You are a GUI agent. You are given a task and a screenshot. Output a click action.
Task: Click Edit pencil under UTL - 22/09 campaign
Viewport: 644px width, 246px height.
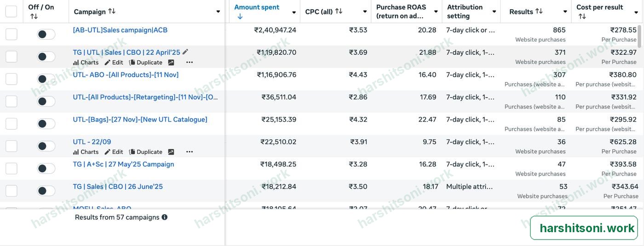[114, 152]
